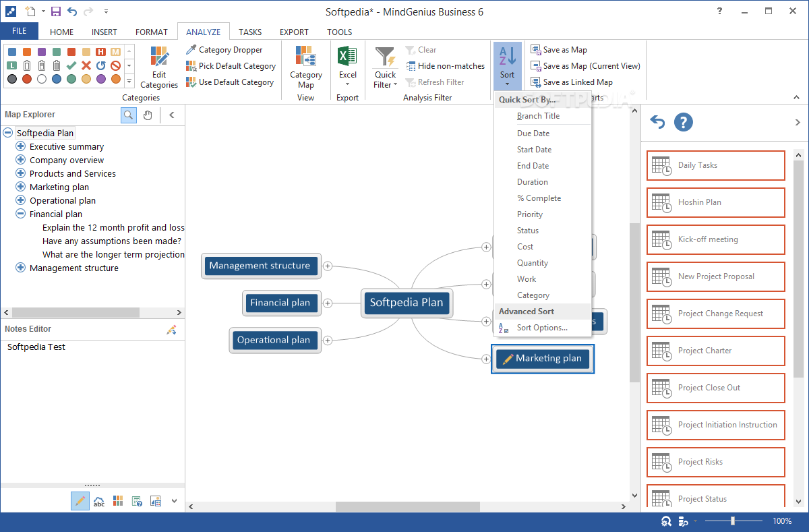Expand the Management structure branch plus
The image size is (809, 532).
point(328,266)
